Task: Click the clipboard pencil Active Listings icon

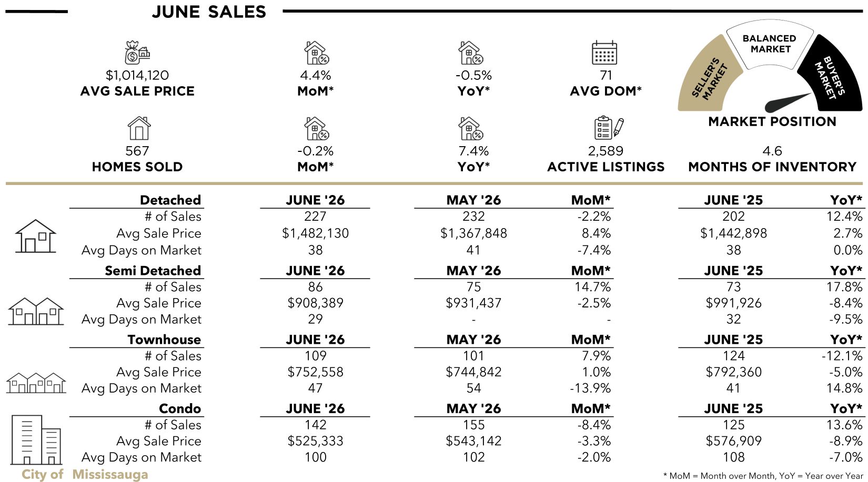Action: coord(609,128)
